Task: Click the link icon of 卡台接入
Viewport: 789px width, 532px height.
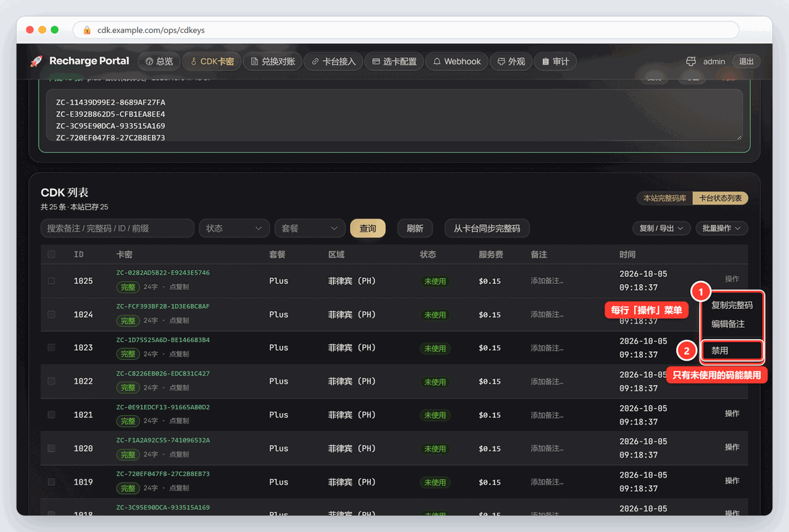Action: coord(316,62)
